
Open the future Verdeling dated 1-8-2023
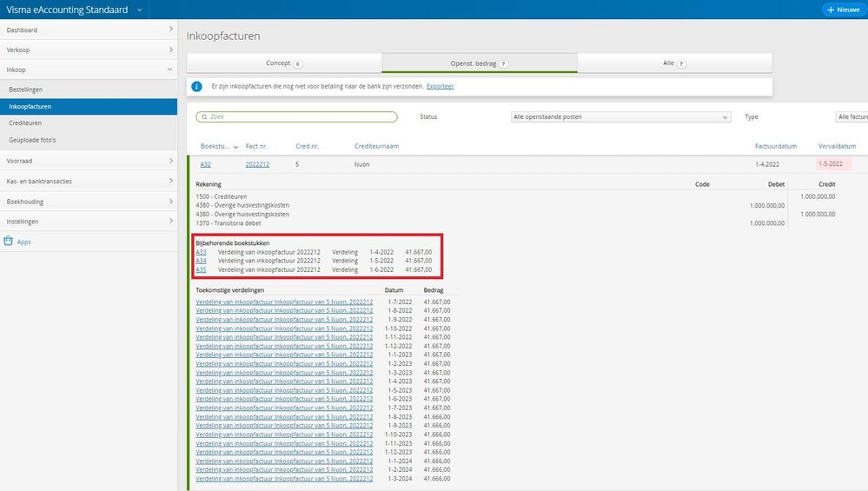pos(284,417)
